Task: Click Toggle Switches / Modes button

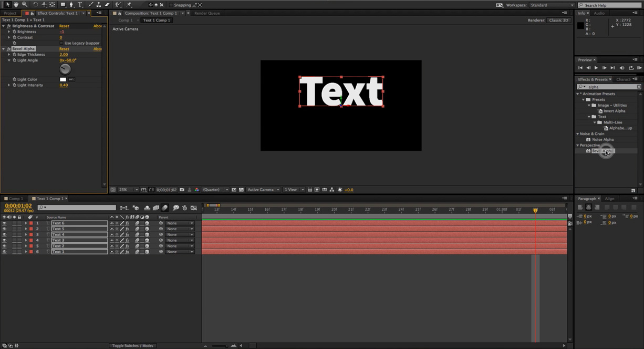Action: (x=133, y=346)
